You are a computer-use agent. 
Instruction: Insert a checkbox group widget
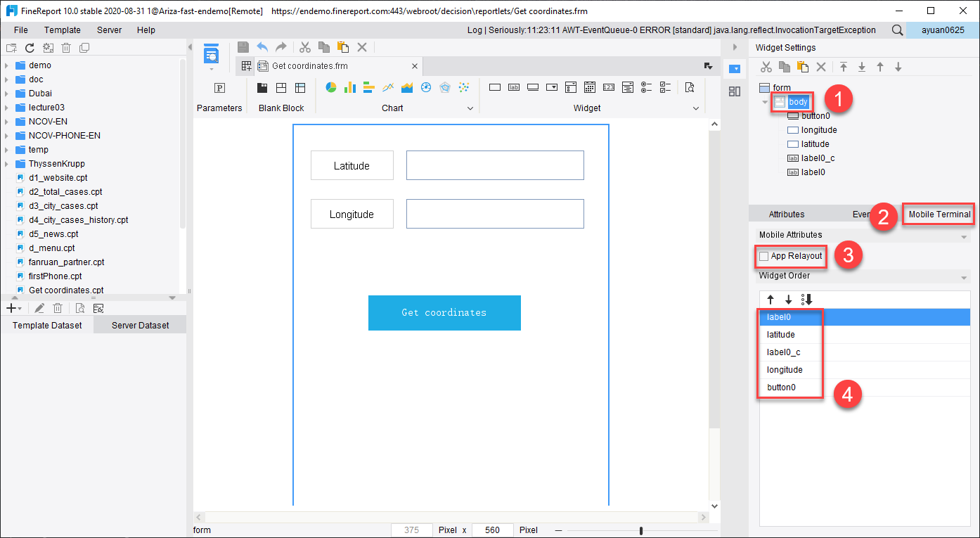(666, 87)
